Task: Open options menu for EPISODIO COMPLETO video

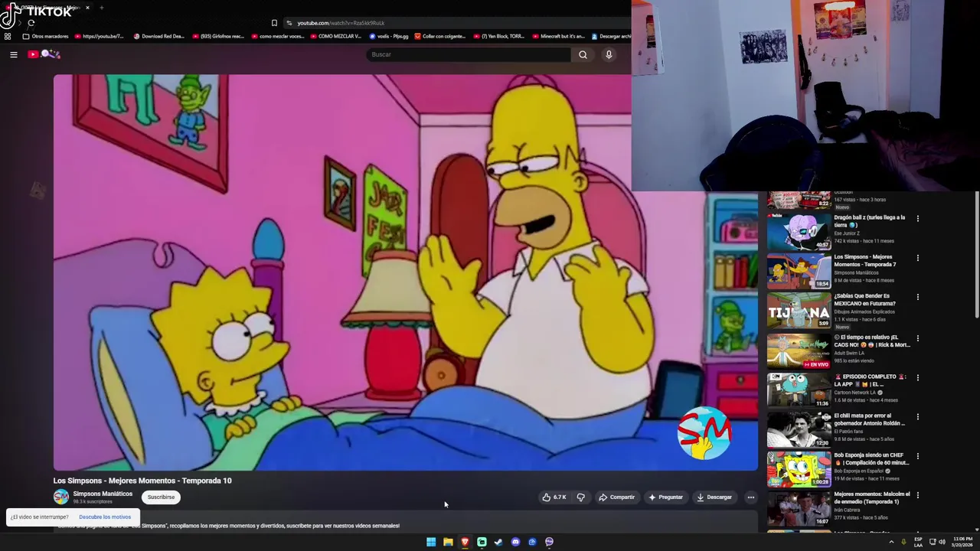Action: point(917,377)
